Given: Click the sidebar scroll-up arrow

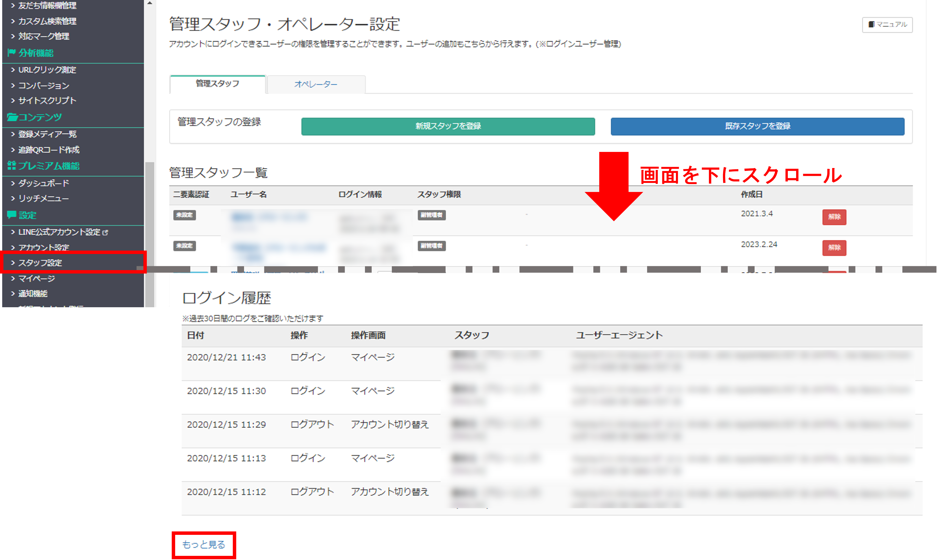Looking at the screenshot, I should click(150, 3).
